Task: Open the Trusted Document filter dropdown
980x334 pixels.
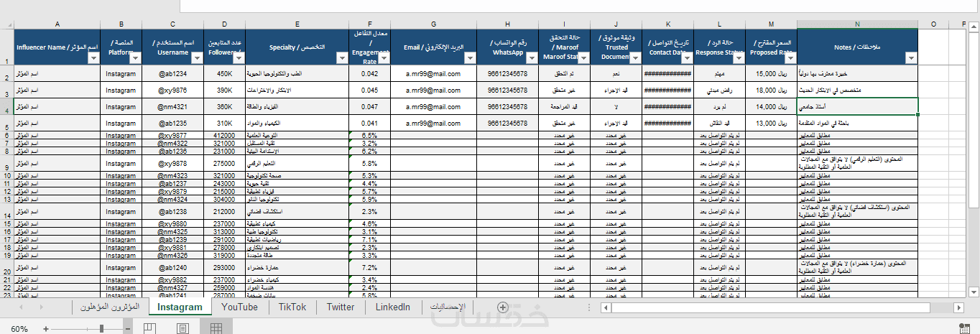Action: (x=634, y=59)
